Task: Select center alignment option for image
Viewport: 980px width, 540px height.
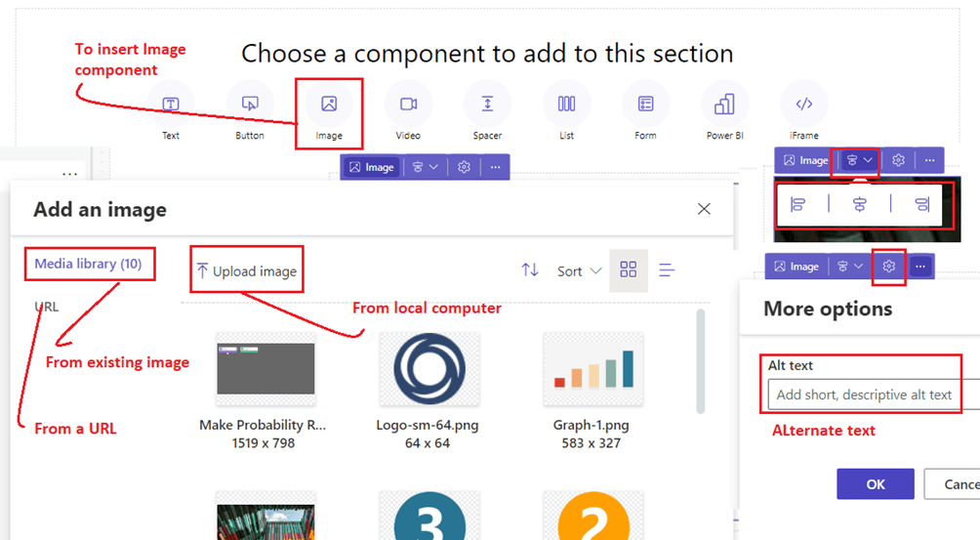Action: click(859, 204)
